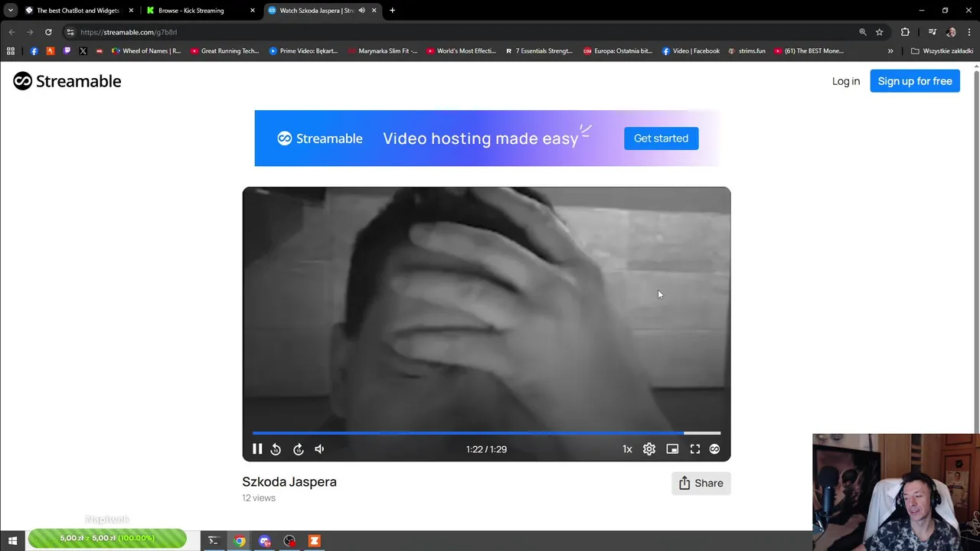The image size is (980, 551).
Task: Click Sign up for free button
Action: pos(915,81)
